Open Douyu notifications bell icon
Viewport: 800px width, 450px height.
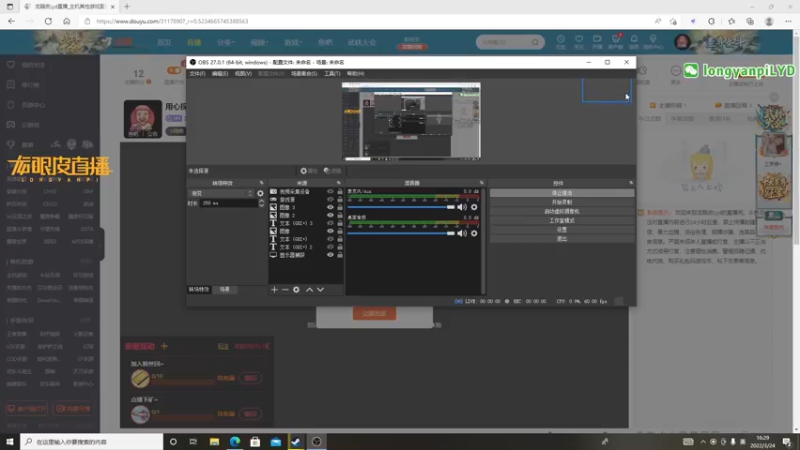click(634, 39)
